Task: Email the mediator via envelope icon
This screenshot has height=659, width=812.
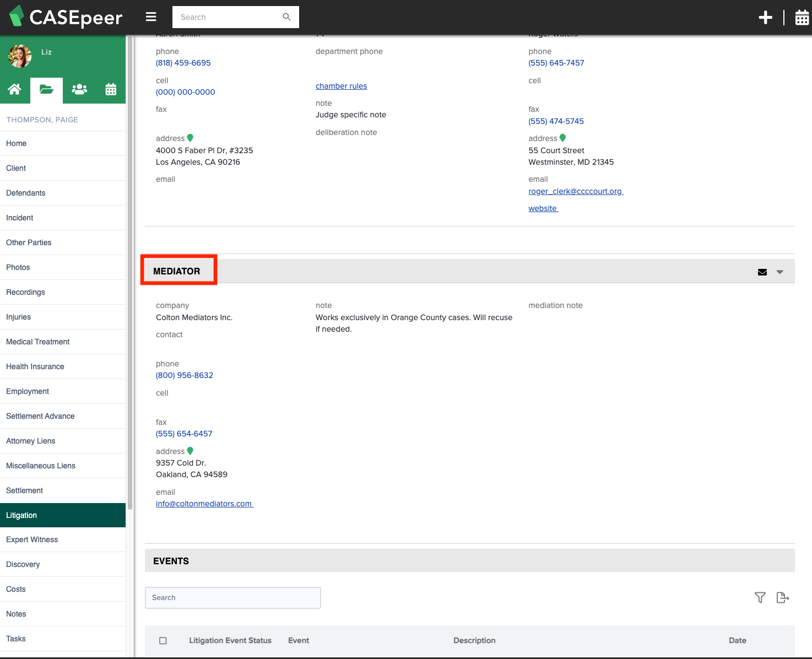Action: (762, 272)
